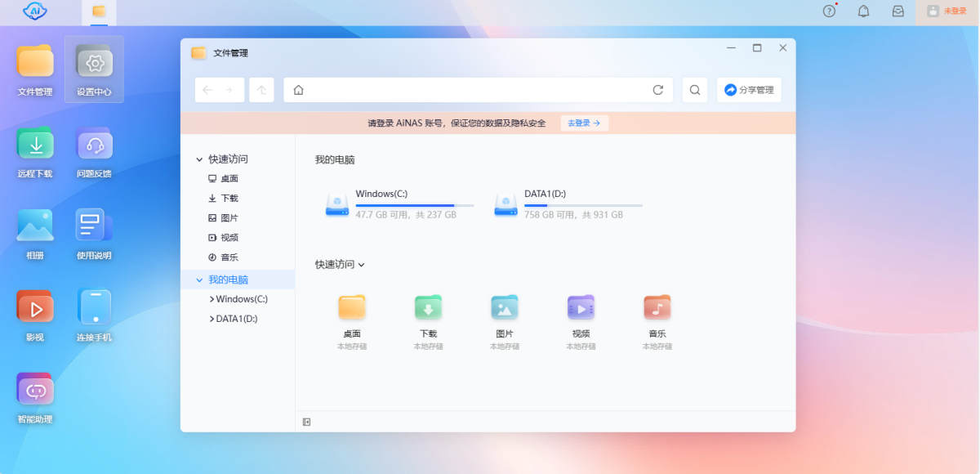
Task: Open the 使用说明 manual icon
Action: tap(94, 227)
